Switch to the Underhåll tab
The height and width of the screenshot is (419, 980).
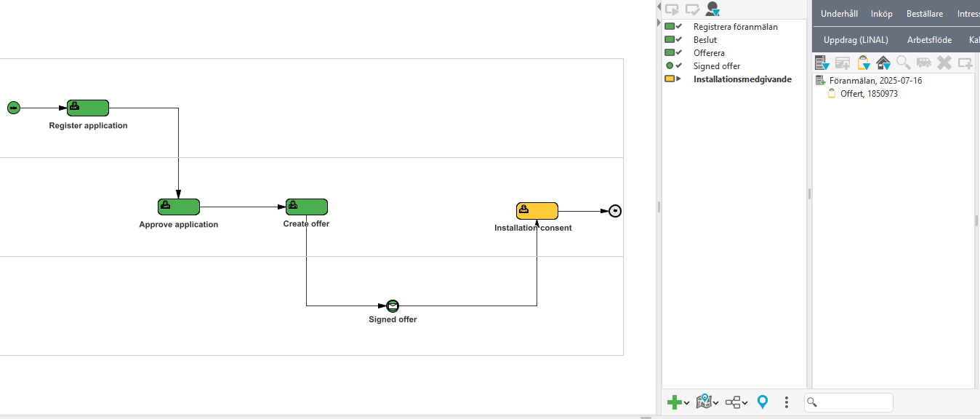point(839,14)
